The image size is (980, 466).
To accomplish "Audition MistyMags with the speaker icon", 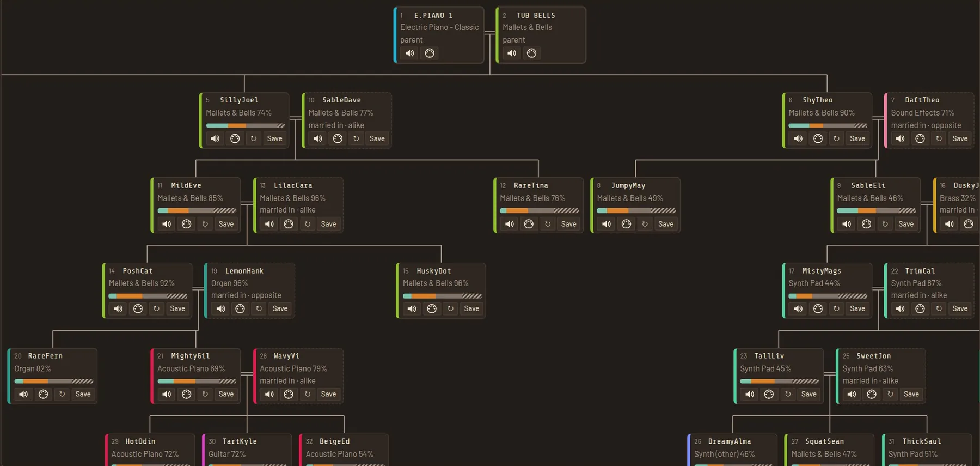I will click(798, 308).
